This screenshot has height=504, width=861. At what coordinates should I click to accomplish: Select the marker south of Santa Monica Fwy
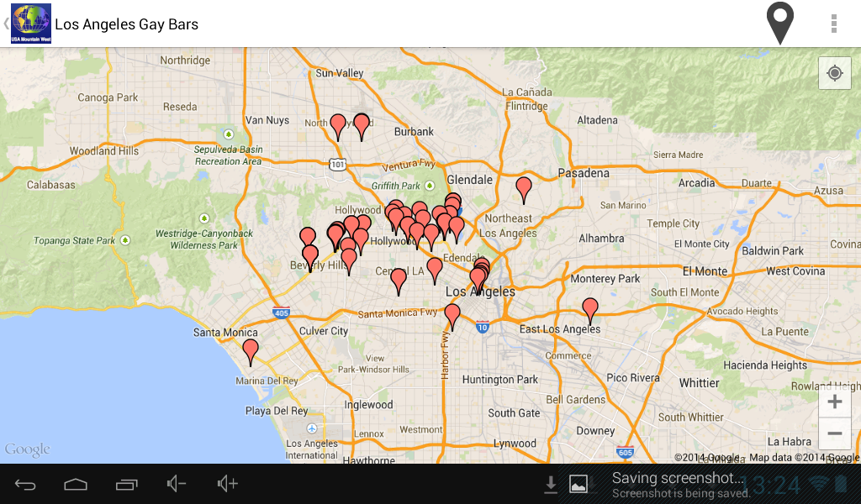pyautogui.click(x=452, y=316)
